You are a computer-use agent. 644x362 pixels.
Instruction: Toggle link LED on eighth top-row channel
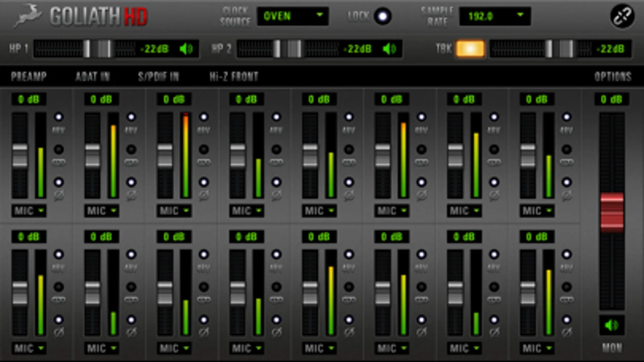566,150
